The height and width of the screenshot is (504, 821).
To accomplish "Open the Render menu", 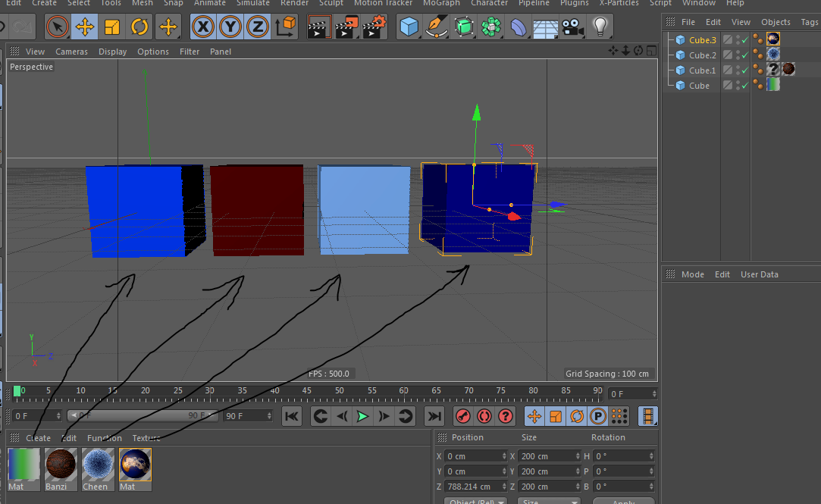I will [294, 3].
